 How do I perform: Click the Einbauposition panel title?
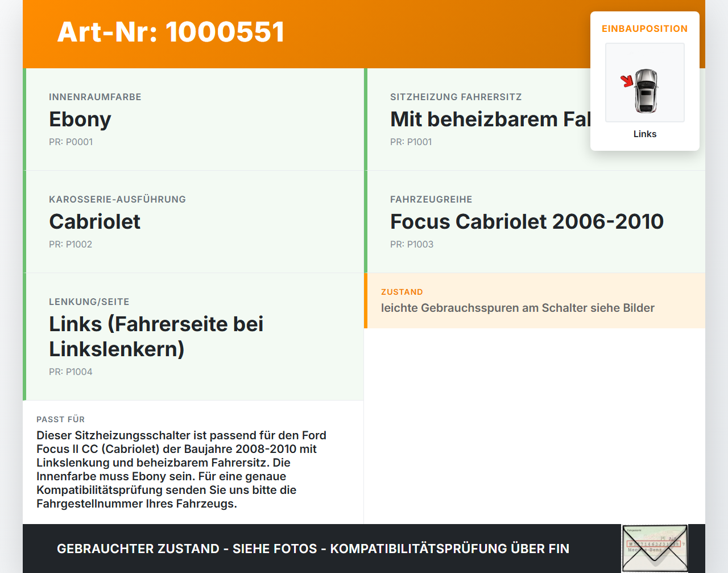pos(645,28)
